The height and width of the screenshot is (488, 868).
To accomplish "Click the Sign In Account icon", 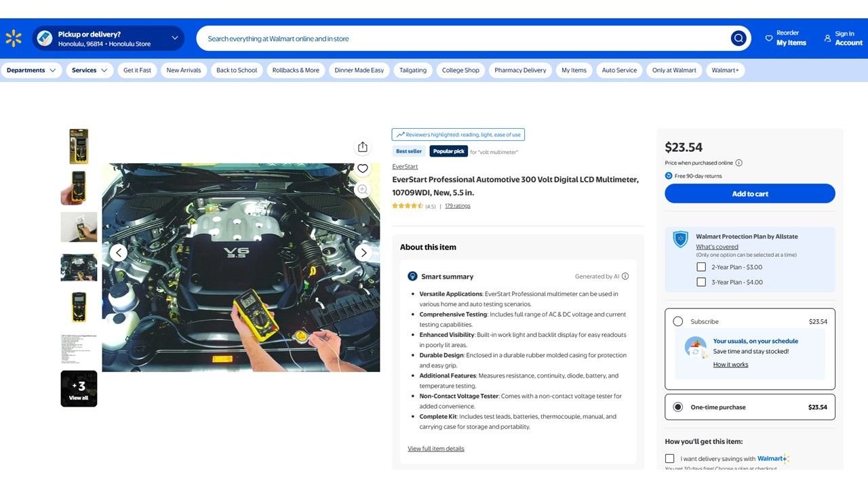I will click(827, 39).
